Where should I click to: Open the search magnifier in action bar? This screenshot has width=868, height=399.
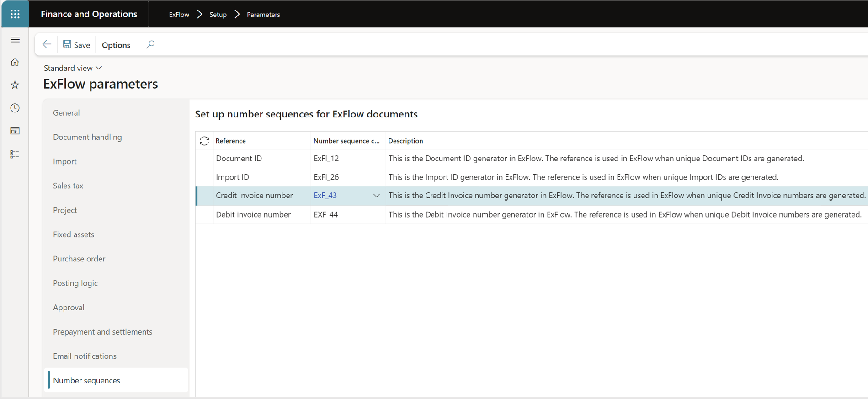coord(150,44)
